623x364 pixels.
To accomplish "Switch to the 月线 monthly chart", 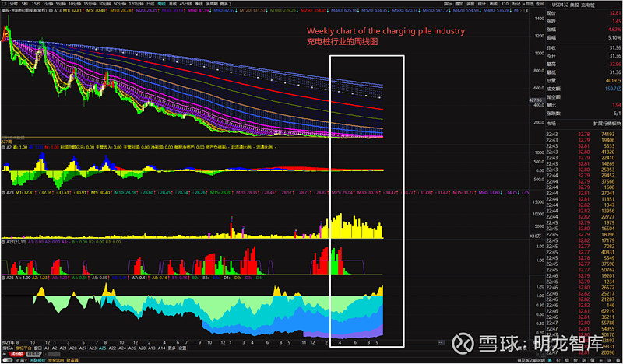I will (172, 4).
